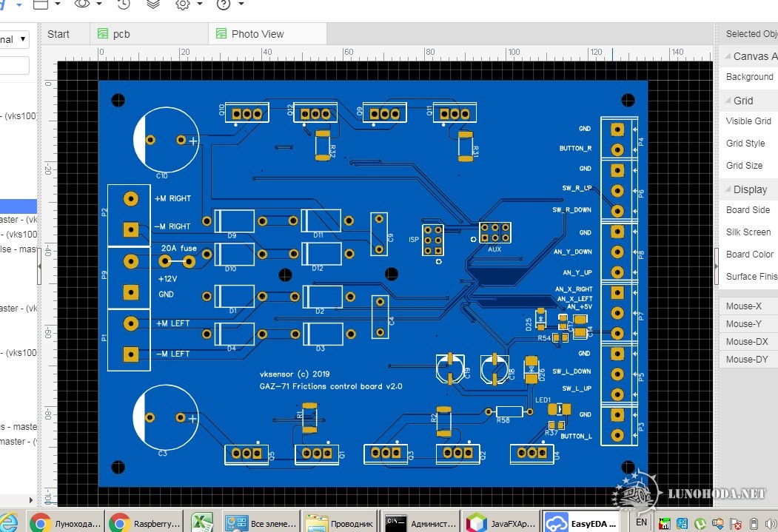Image resolution: width=778 pixels, height=532 pixels.
Task: Open the window layout icon in toolbar
Action: [41, 4]
